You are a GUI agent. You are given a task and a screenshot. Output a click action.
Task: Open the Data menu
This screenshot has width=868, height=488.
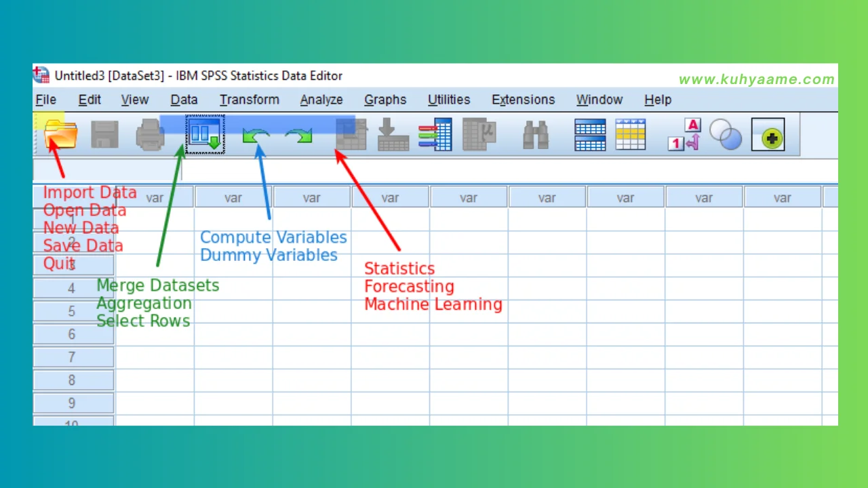pos(184,100)
